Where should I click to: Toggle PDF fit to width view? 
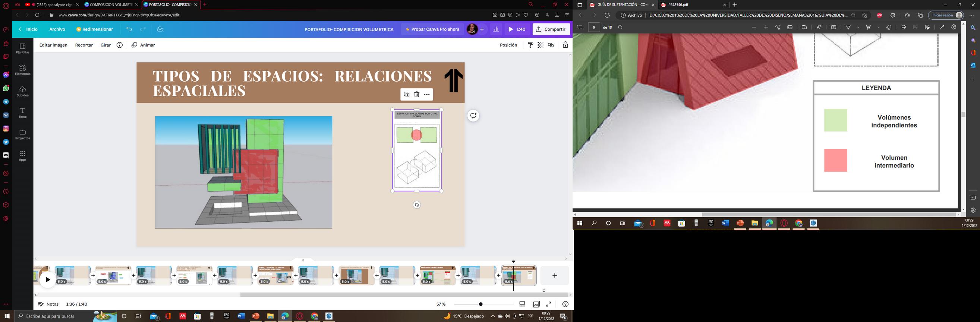click(x=790, y=27)
